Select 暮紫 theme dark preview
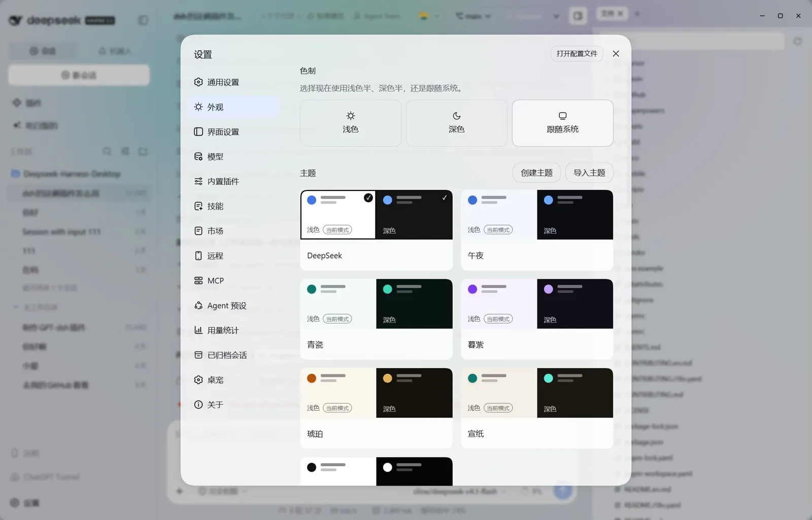This screenshot has width=812, height=520. click(x=575, y=304)
